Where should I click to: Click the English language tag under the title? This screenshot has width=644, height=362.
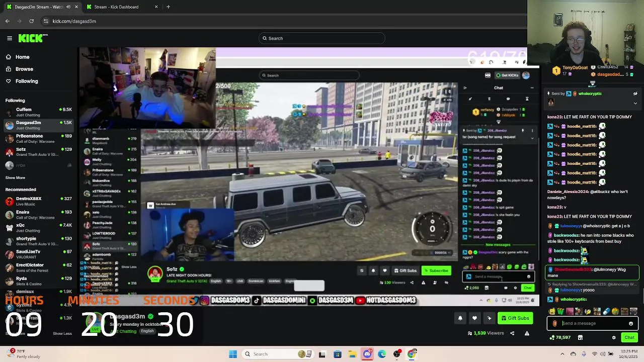[x=147, y=331]
